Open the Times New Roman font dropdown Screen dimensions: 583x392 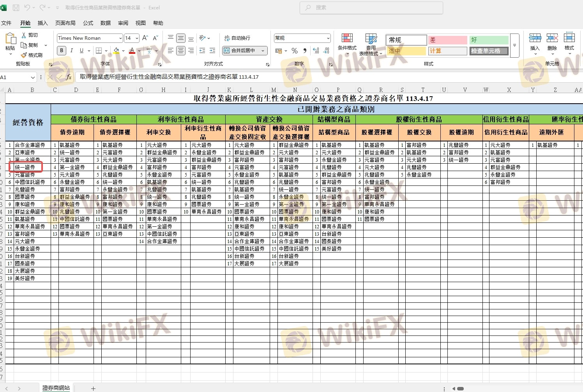120,38
